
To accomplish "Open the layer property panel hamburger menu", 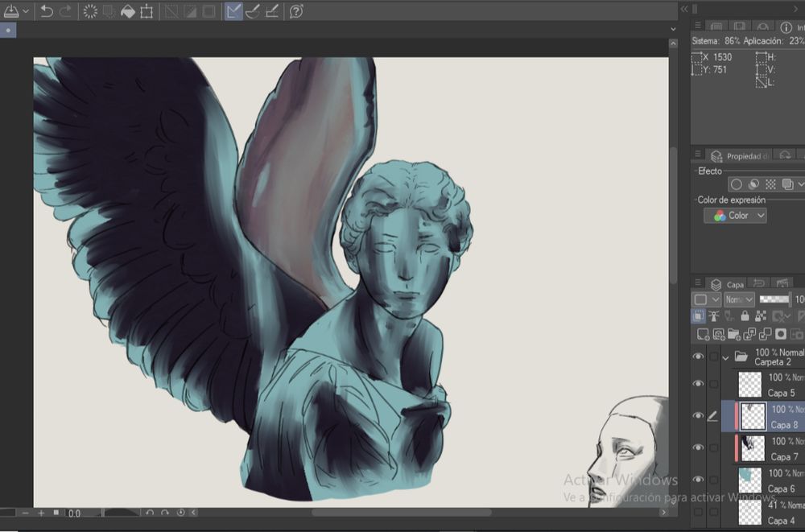I will 698,154.
